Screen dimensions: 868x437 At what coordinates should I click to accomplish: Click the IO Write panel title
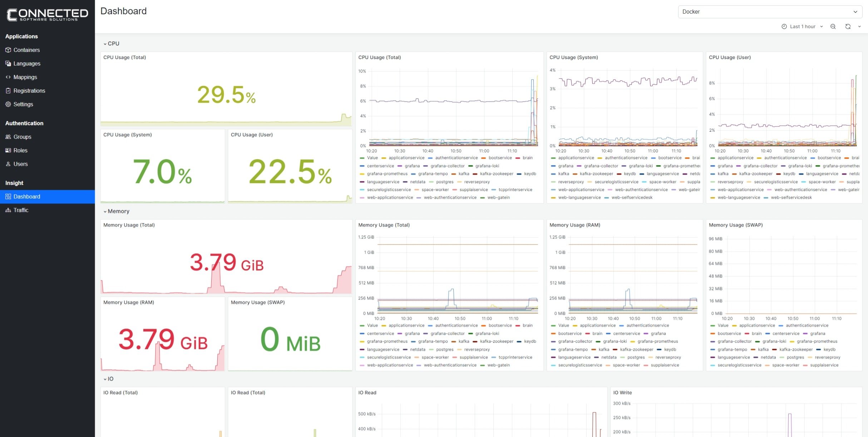coord(622,393)
